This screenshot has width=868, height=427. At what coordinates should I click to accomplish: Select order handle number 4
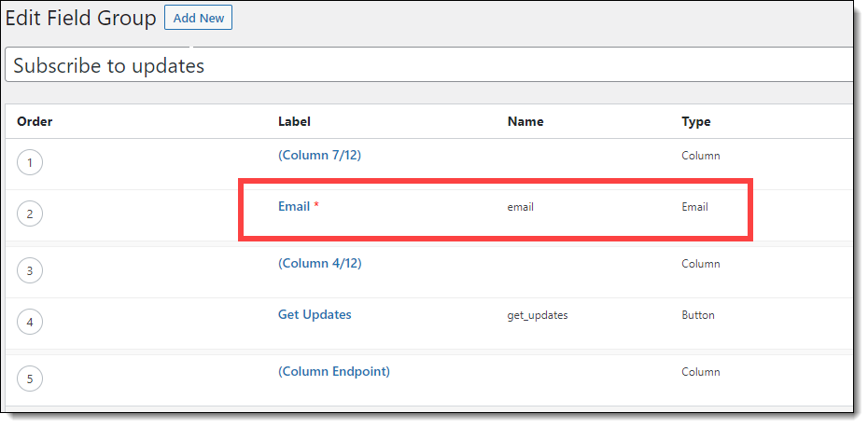coord(30,322)
